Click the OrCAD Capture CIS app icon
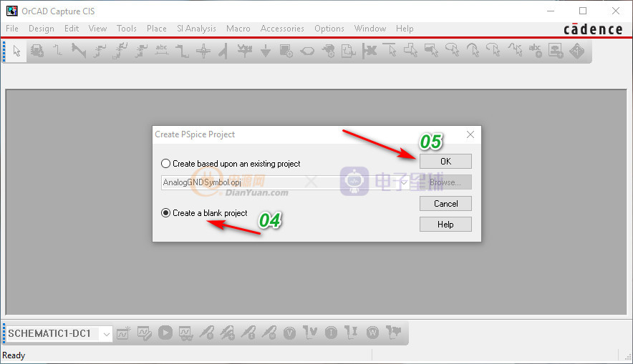Viewport: 633px width, 364px height. pyautogui.click(x=11, y=11)
